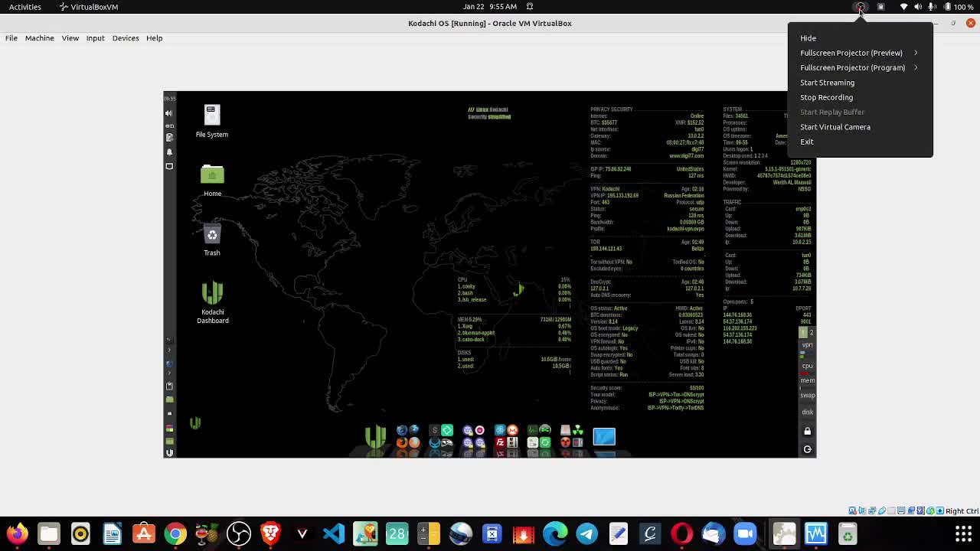
Task: Open the calendar app showing 28
Action: 397,533
